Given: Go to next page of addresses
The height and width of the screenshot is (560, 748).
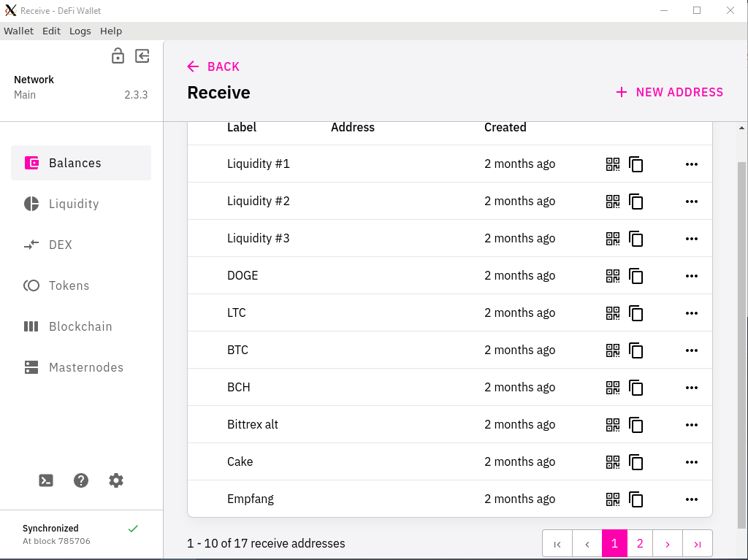Looking at the screenshot, I should [668, 543].
